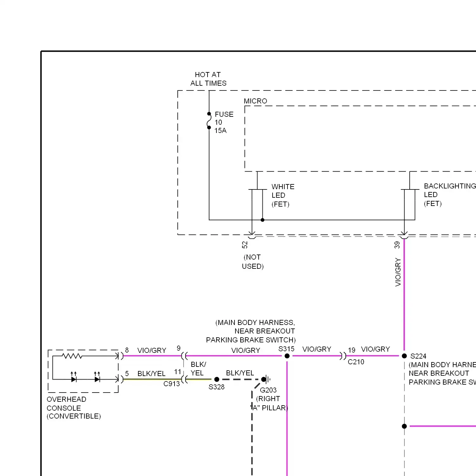Click pin 11 at C913
Image resolution: width=476 pixels, height=476 pixels.
point(178,372)
